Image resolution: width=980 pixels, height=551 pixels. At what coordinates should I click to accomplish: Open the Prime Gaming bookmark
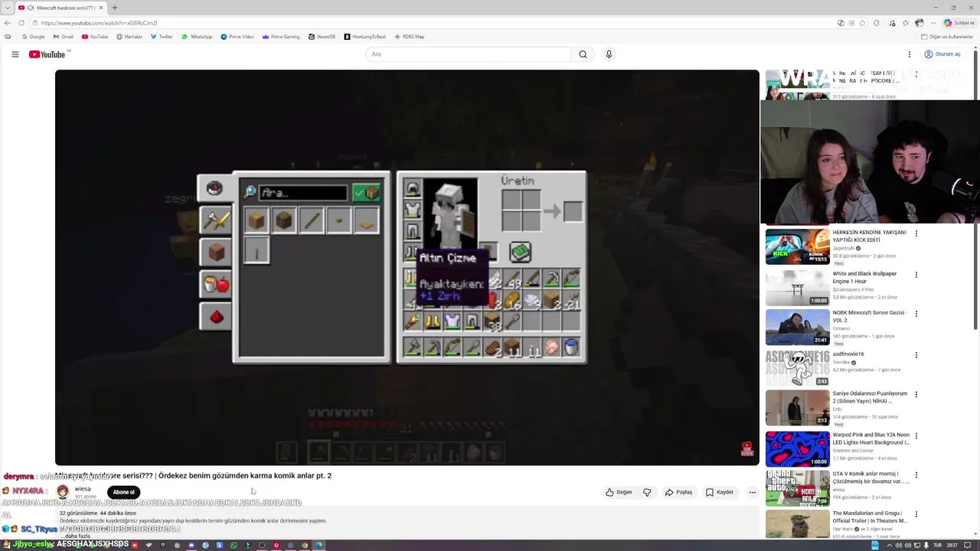(281, 37)
